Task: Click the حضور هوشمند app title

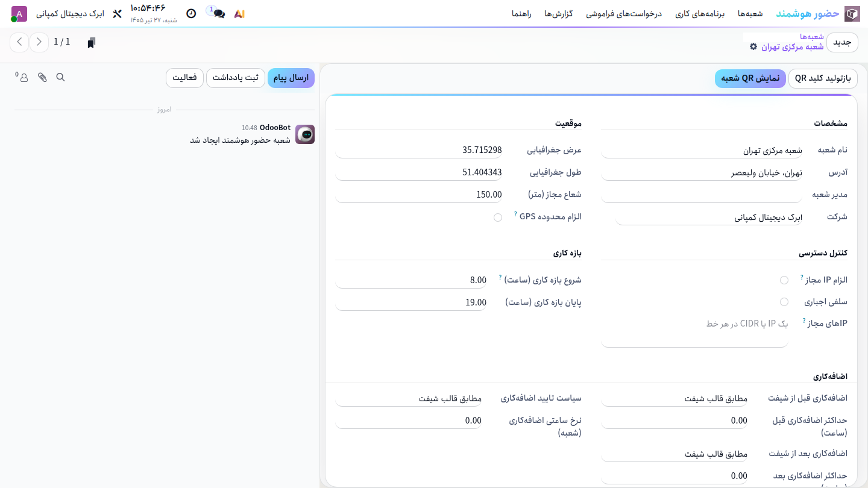Action: 807,14
